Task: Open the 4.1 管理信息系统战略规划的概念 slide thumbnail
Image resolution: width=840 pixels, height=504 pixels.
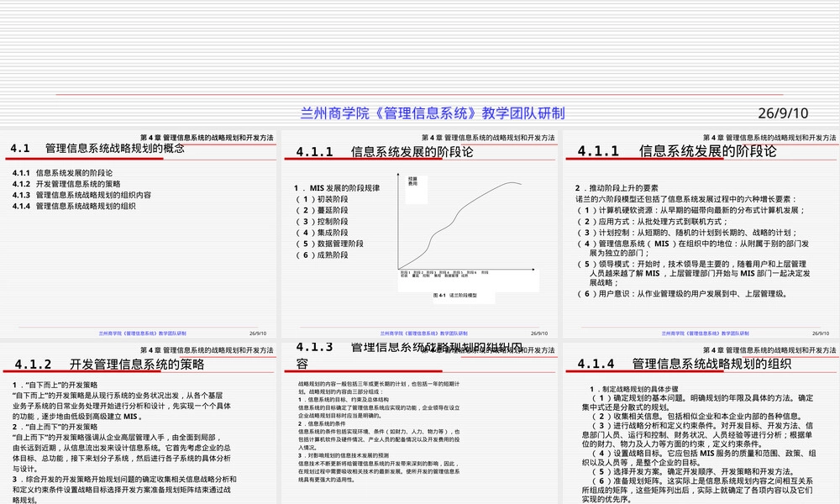Action: pyautogui.click(x=139, y=234)
